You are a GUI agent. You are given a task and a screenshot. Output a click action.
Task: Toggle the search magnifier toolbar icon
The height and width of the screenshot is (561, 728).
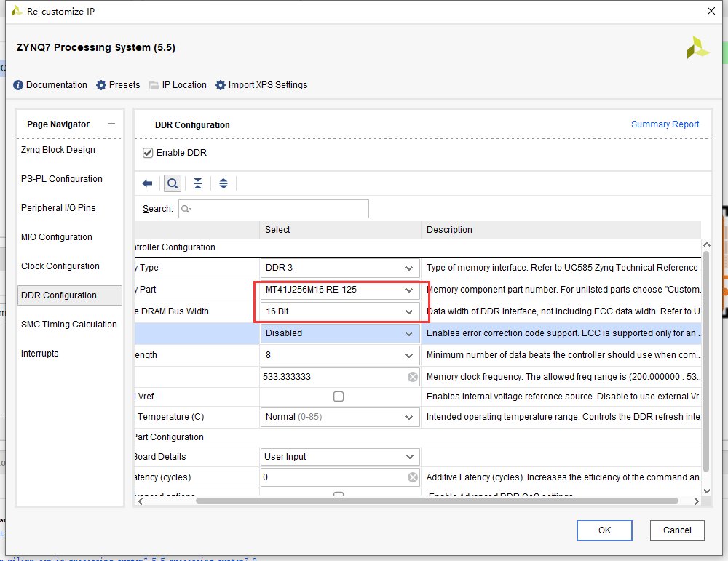173,183
